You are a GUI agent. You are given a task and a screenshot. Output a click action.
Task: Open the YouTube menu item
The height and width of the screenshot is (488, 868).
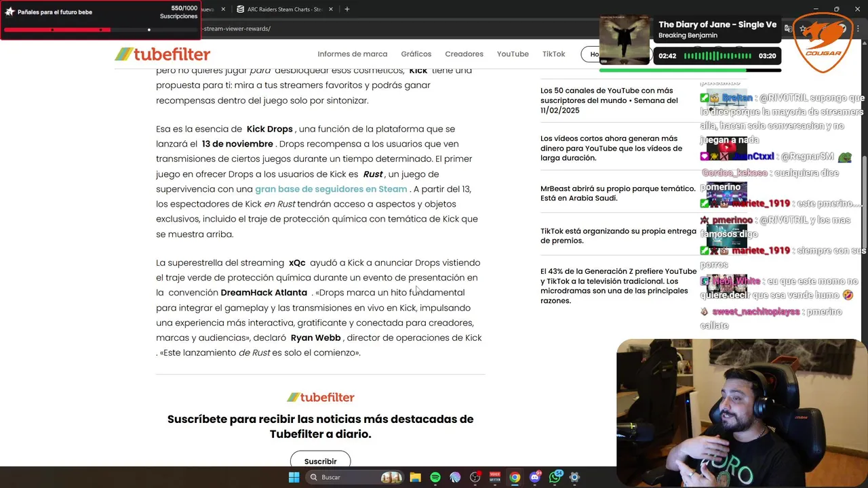[x=513, y=54]
